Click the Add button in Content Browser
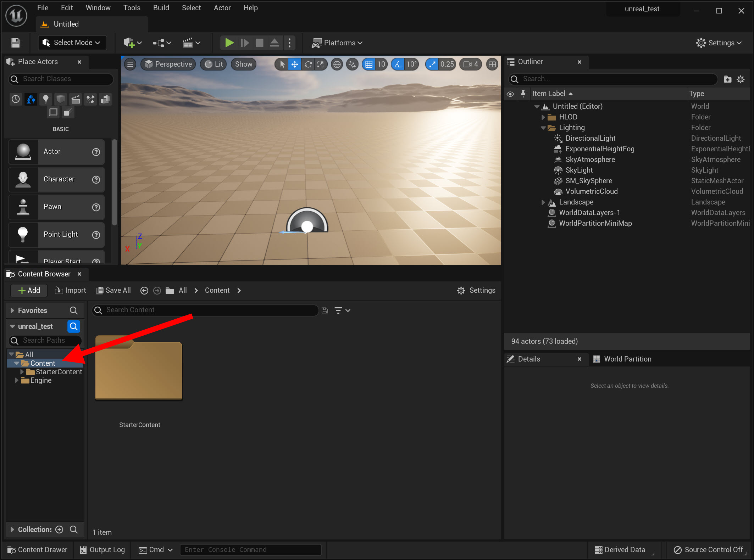Viewport: 754px width, 560px height. pyautogui.click(x=29, y=290)
